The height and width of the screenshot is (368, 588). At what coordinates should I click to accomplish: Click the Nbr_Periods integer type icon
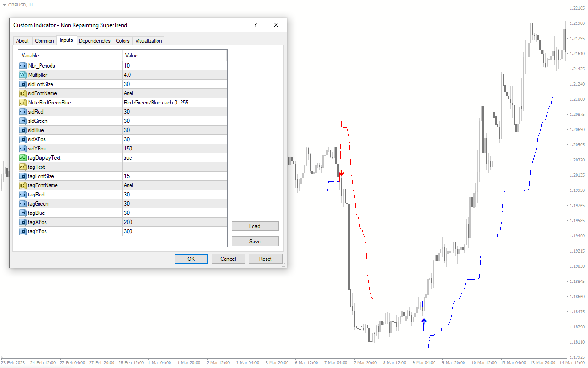[23, 66]
